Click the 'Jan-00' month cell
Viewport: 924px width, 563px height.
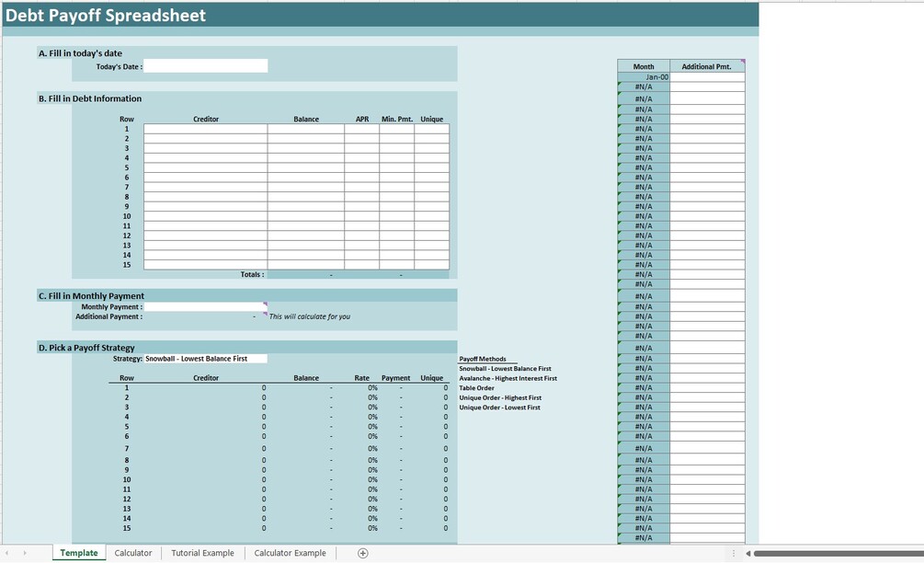point(644,76)
